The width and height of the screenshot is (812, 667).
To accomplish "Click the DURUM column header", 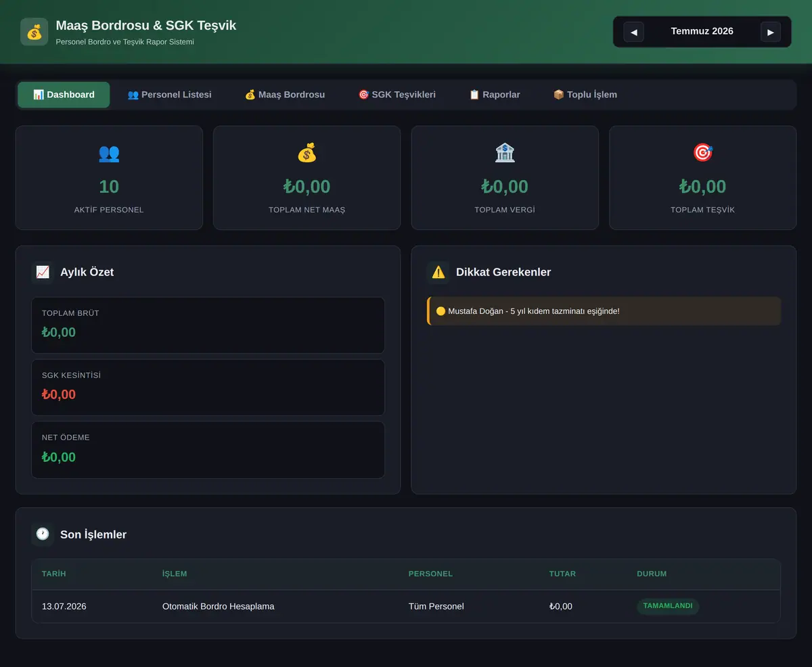I will click(x=652, y=574).
